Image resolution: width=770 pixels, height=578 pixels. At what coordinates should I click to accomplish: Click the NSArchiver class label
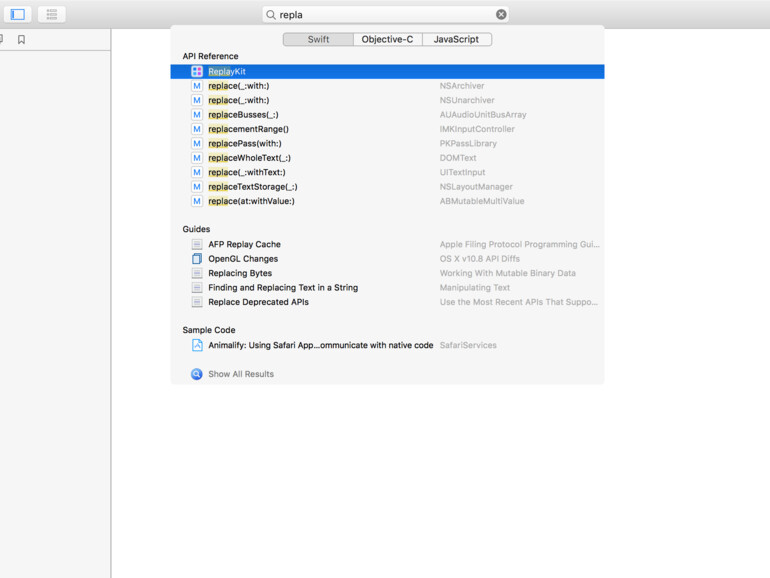462,86
